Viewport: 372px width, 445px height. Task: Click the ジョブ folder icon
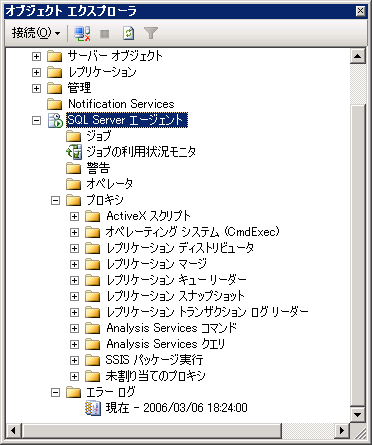[x=73, y=136]
